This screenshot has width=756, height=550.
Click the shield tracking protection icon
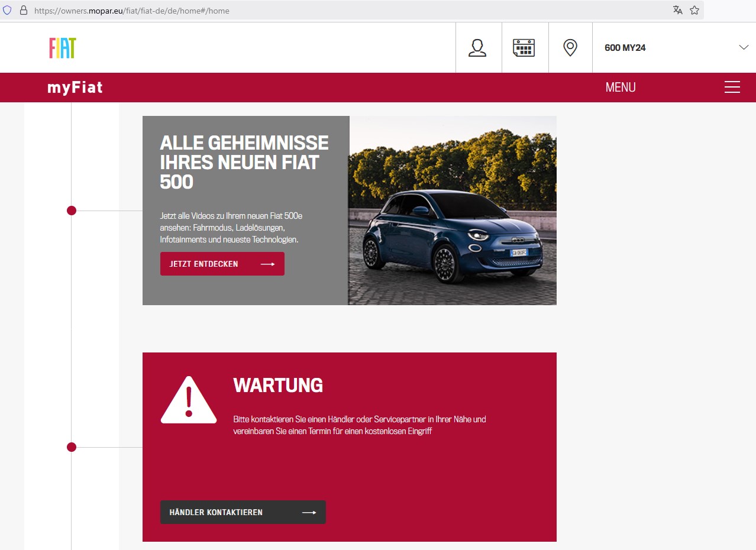(8, 11)
